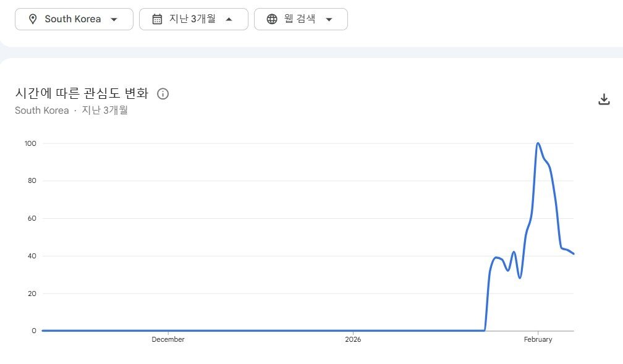Click the 시간에 따른 관심도 변화 heading

point(82,94)
